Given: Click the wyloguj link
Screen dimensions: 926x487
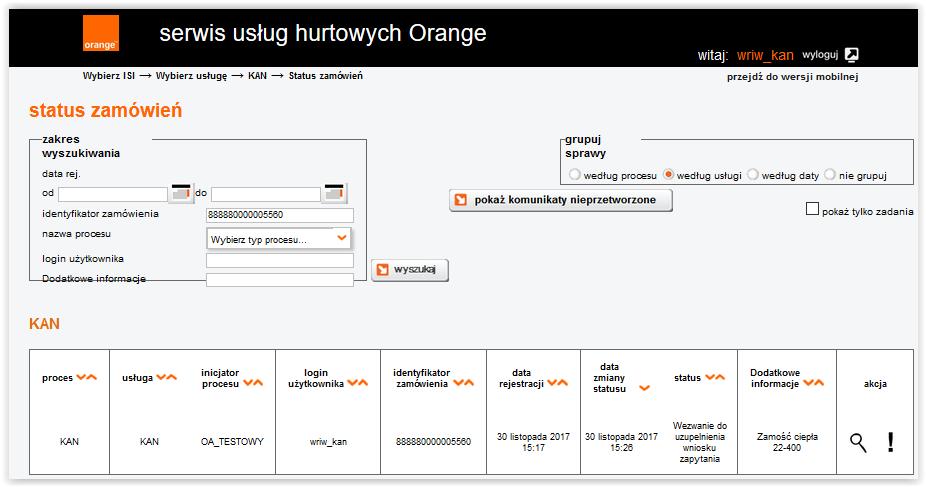Looking at the screenshot, I should [820, 55].
